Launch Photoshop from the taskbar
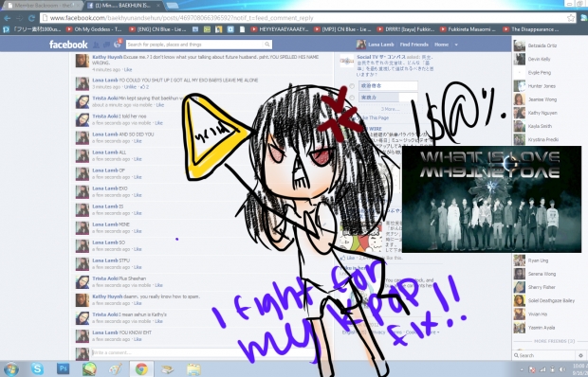This screenshot has height=377, width=588. click(63, 368)
